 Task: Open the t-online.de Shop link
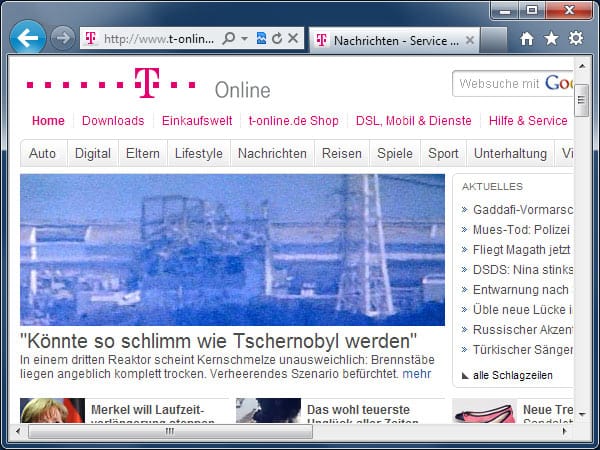point(293,121)
